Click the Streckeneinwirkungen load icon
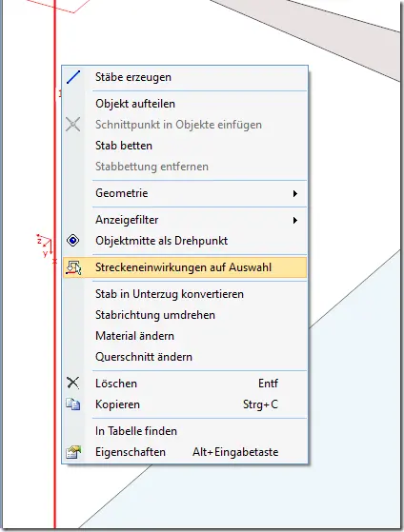The height and width of the screenshot is (532, 404). [73, 267]
